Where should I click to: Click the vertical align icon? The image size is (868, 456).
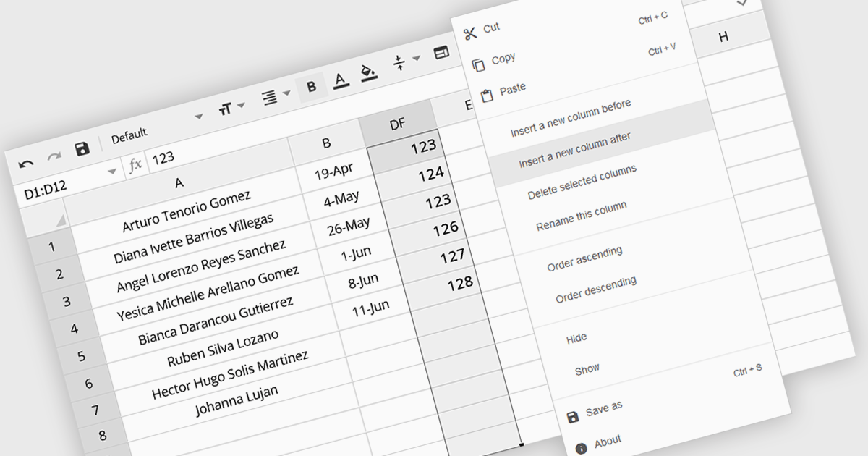(399, 63)
